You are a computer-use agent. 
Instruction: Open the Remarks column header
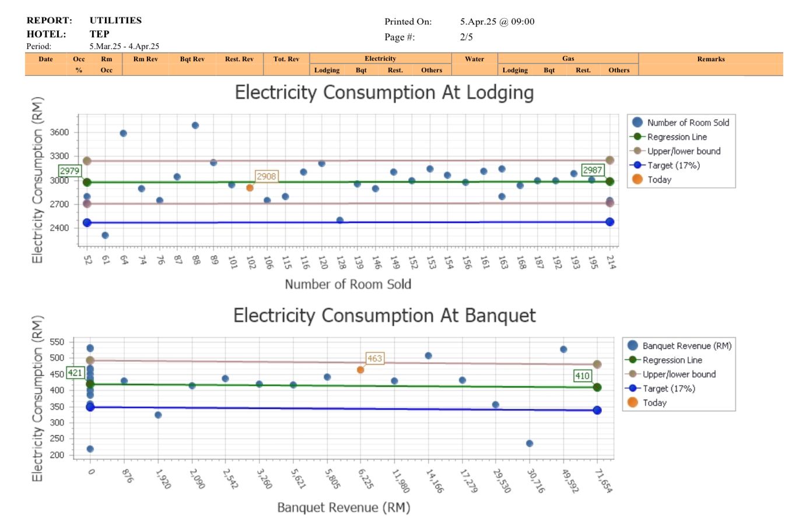[712, 58]
